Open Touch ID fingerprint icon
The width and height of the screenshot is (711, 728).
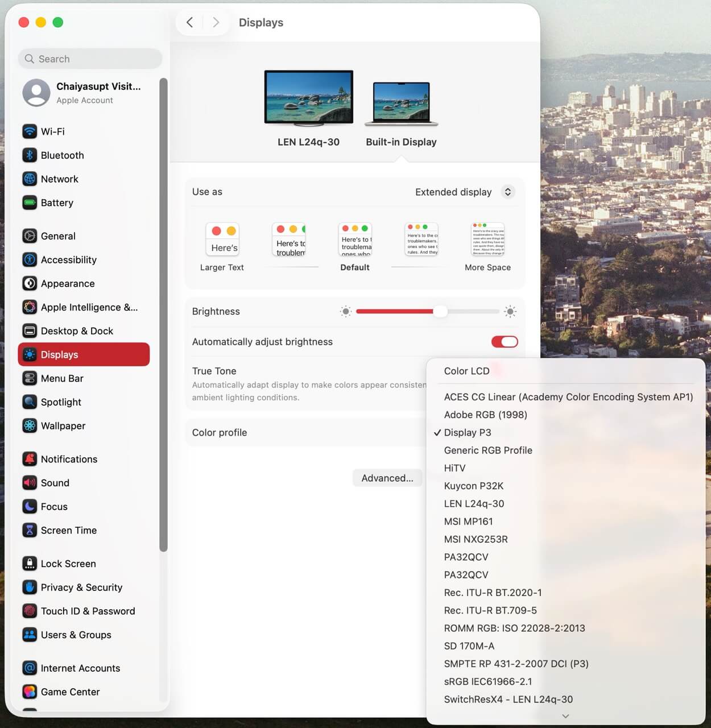pyautogui.click(x=30, y=611)
